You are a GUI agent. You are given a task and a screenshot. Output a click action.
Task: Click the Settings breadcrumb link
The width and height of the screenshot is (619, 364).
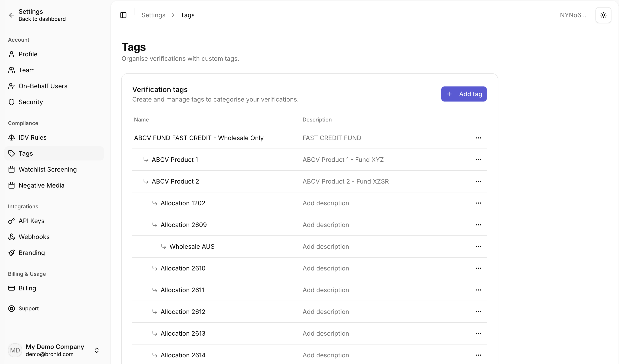153,15
